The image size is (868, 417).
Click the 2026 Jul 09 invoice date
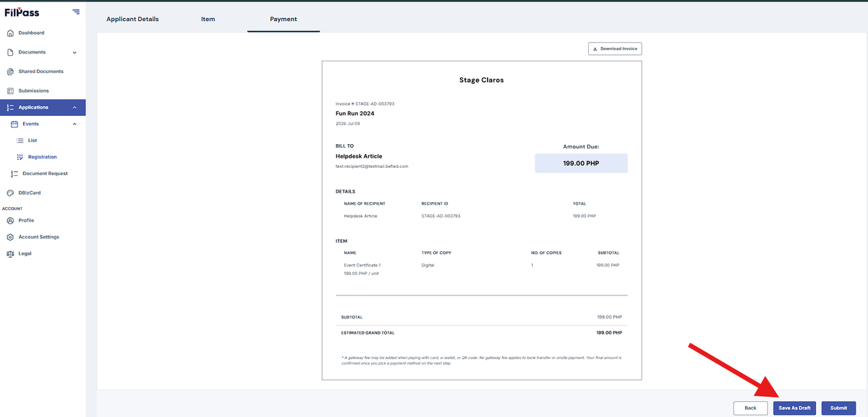pyautogui.click(x=348, y=125)
